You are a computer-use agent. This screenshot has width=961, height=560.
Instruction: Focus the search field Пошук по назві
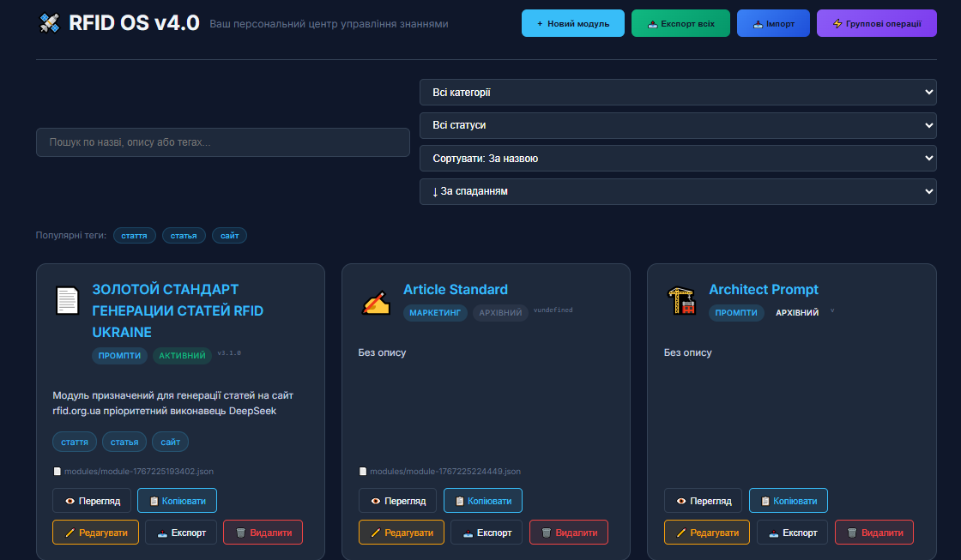click(223, 142)
